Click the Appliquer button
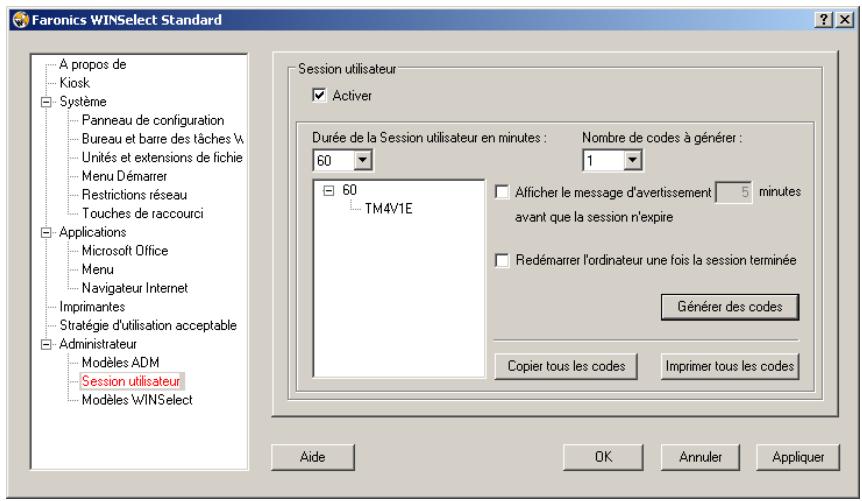Viewport: 862px width, 501px height. [798, 457]
